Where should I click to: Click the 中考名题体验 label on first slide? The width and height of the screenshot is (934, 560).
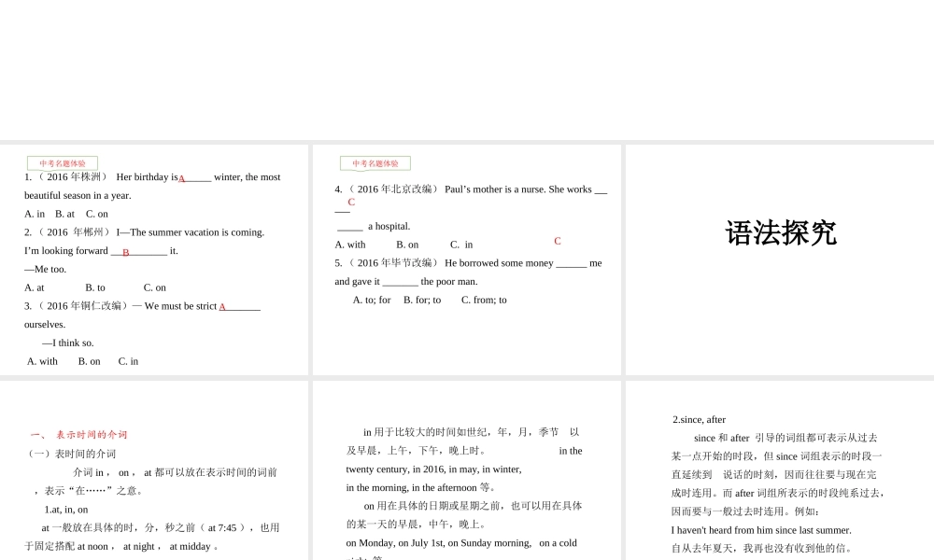(63, 163)
